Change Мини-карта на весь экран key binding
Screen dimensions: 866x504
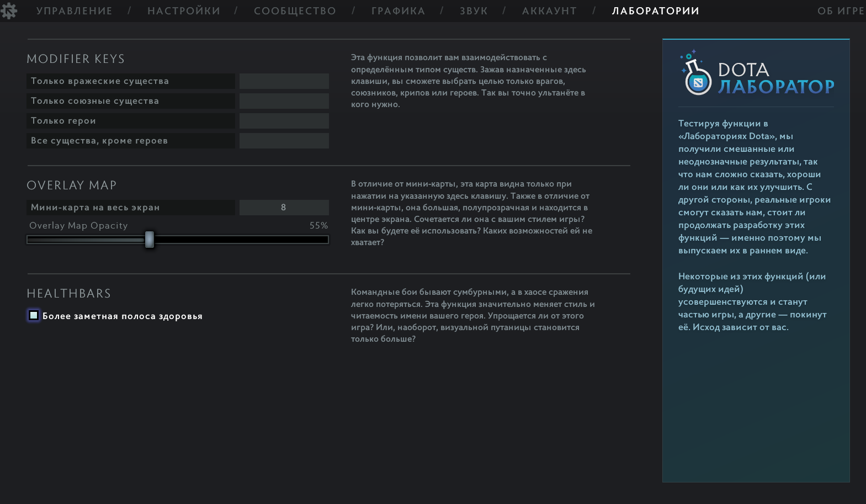coord(284,208)
